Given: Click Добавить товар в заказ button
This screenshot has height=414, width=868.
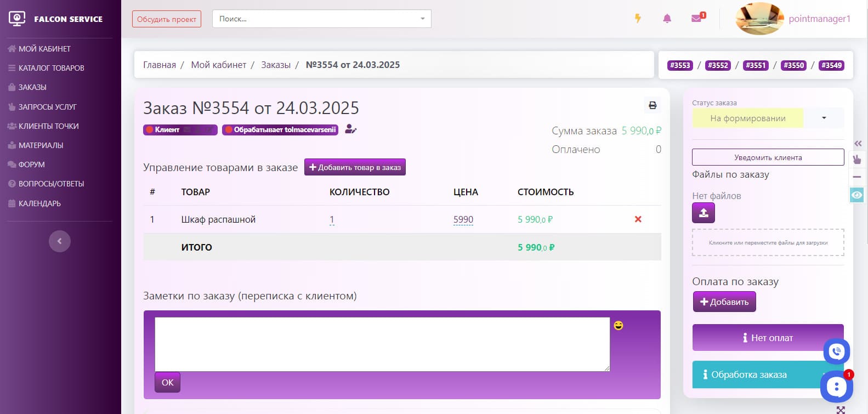Looking at the screenshot, I should click(x=355, y=167).
